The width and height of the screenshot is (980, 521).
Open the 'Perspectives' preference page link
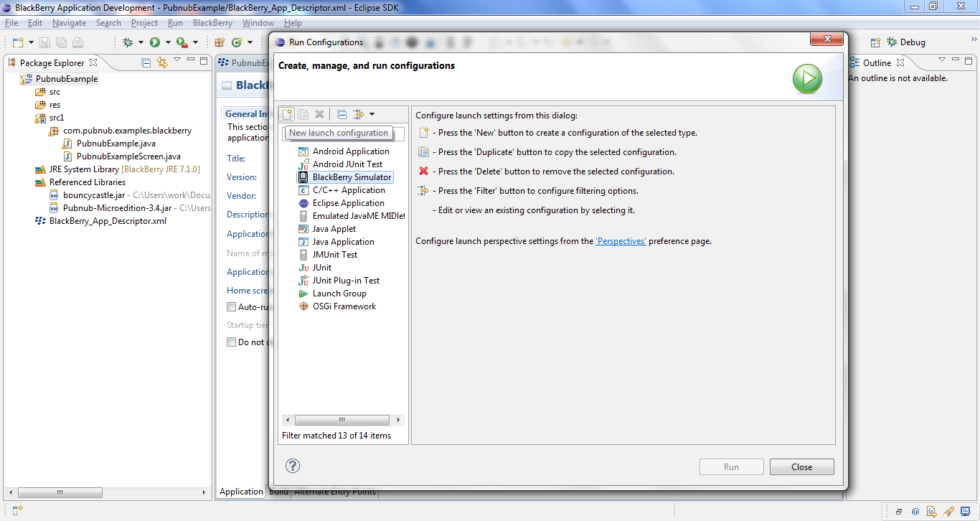click(621, 241)
